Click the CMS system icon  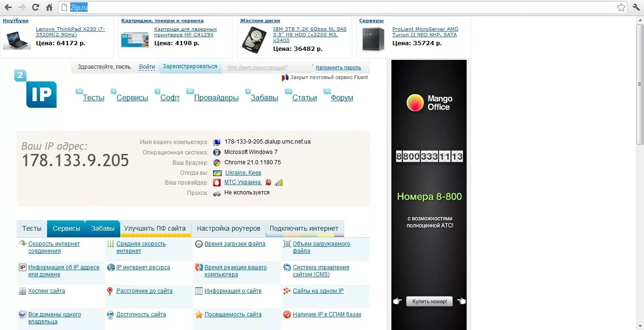[x=287, y=267]
